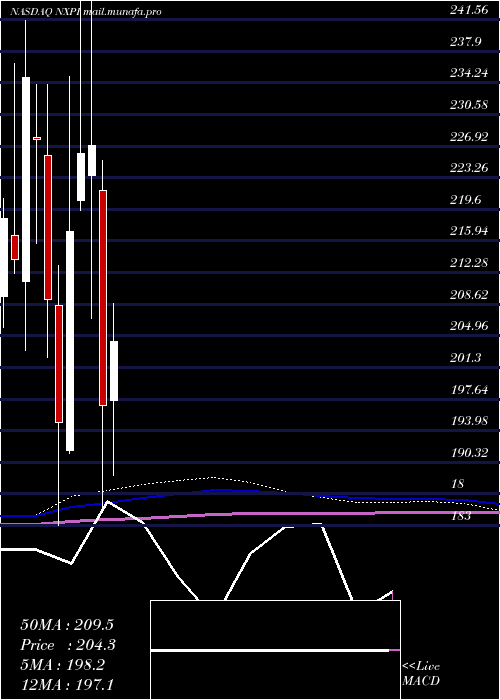This screenshot has height=700, width=500.
Task: Click the 193.98 price axis label
Action: pyautogui.click(x=469, y=421)
